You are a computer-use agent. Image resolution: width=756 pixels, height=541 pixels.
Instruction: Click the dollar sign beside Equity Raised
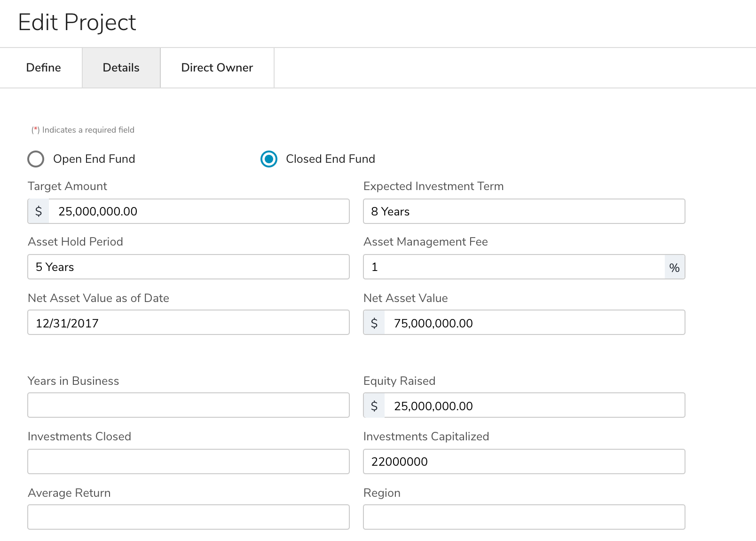tap(374, 406)
